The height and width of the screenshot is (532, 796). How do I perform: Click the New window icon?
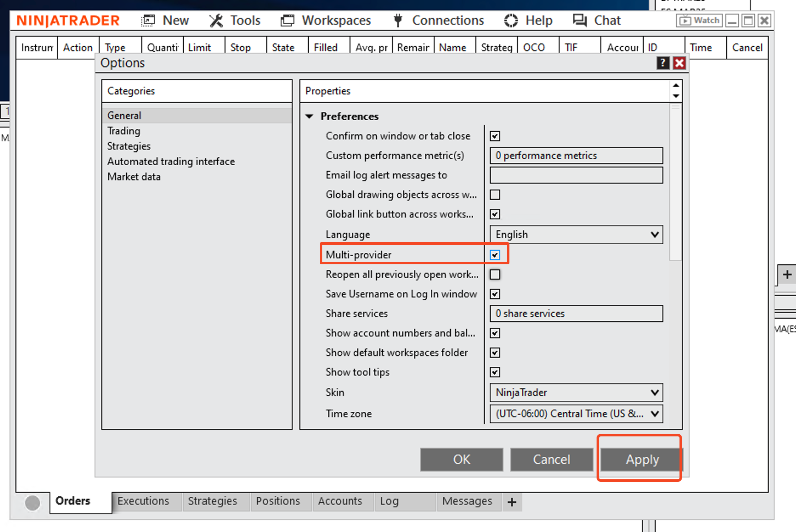click(148, 20)
